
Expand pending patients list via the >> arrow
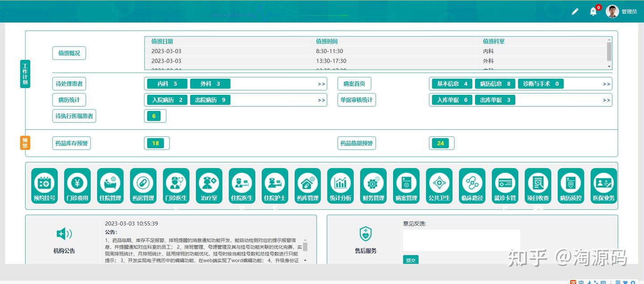click(321, 84)
